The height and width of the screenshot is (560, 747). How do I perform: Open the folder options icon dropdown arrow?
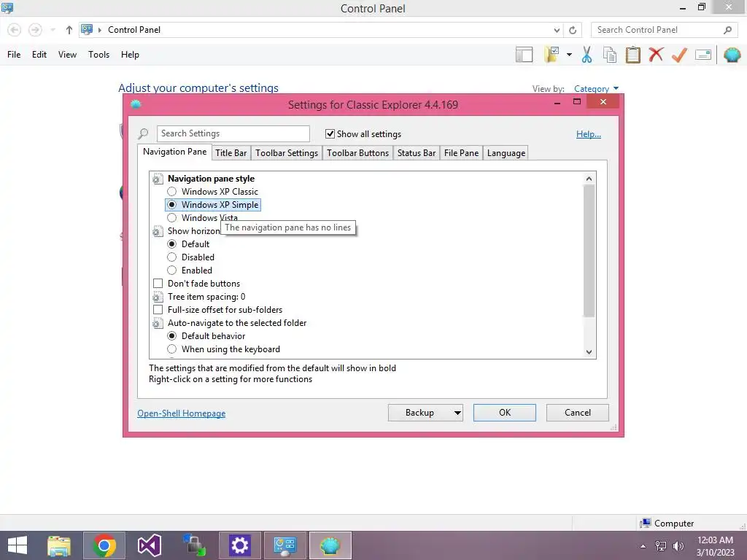[569, 55]
